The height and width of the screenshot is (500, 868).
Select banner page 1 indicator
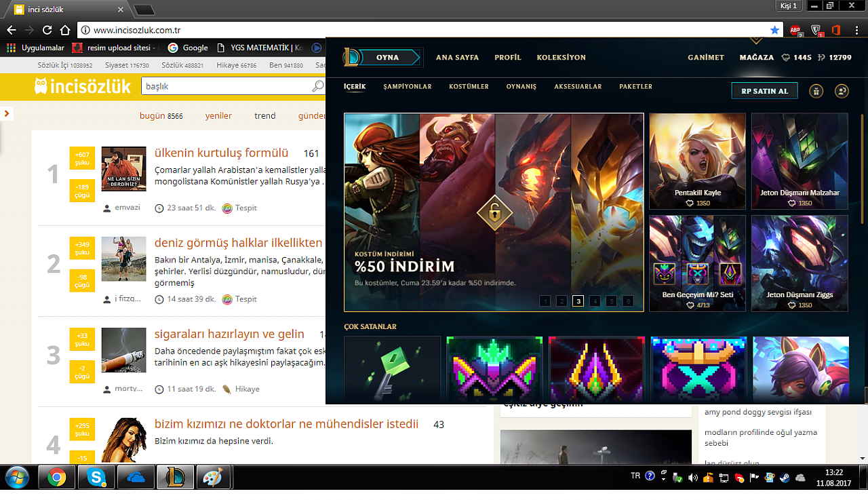545,301
